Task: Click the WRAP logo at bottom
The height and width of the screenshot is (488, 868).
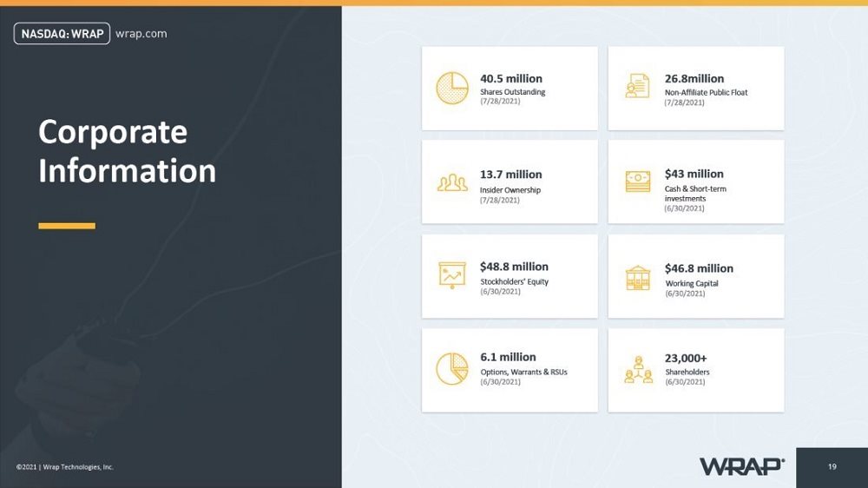Action: [x=742, y=466]
